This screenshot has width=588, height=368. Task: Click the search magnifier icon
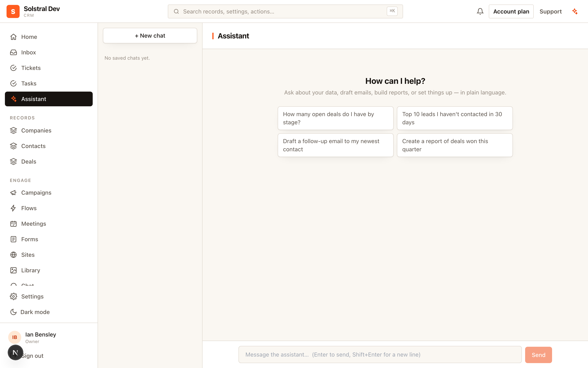coord(176,11)
